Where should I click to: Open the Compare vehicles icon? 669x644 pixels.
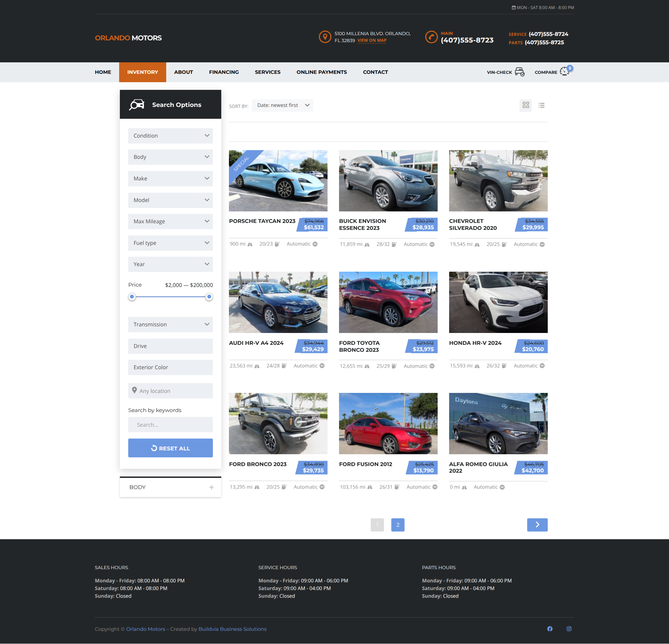click(x=564, y=72)
